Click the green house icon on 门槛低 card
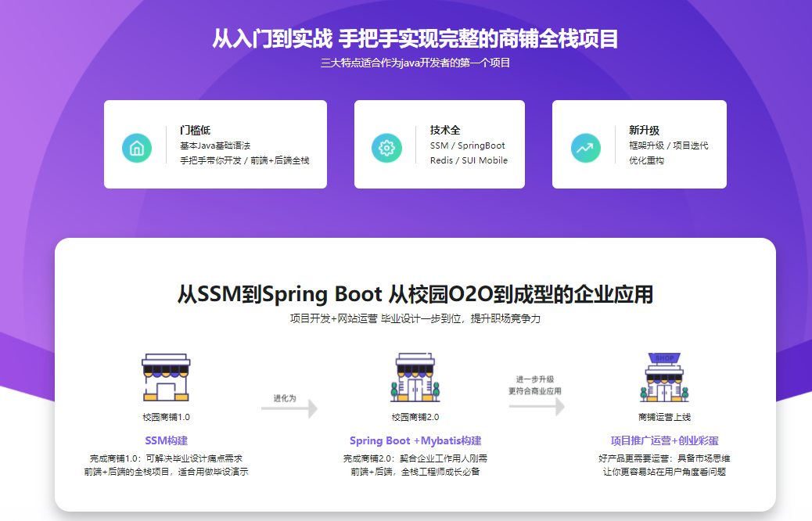 pyautogui.click(x=138, y=146)
